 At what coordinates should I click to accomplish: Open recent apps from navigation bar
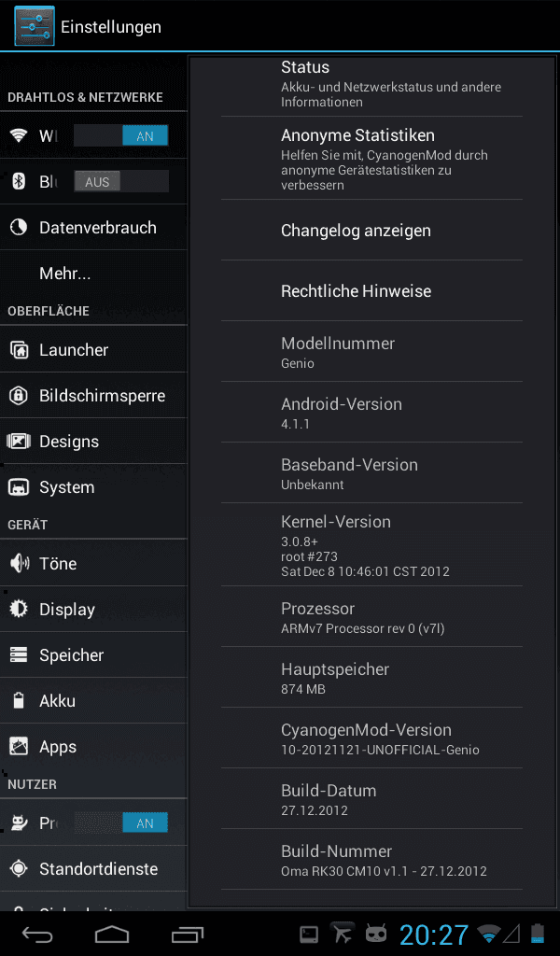[x=187, y=934]
